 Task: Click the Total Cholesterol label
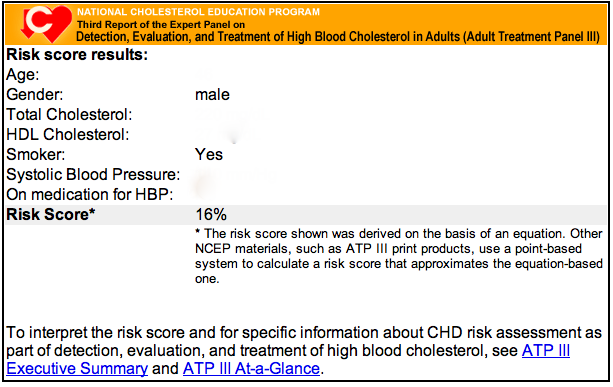pyautogui.click(x=69, y=115)
